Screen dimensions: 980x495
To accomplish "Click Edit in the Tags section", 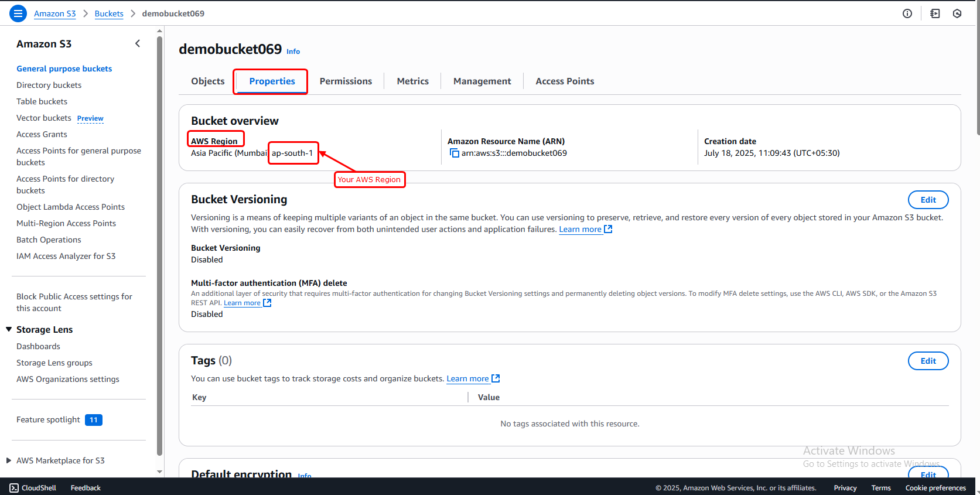I will (x=928, y=361).
